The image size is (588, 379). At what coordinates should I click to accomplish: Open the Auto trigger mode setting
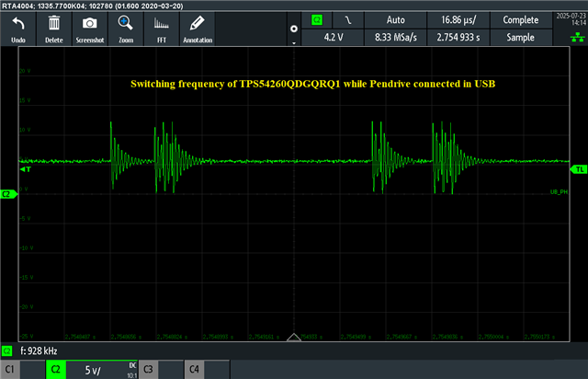tap(396, 20)
